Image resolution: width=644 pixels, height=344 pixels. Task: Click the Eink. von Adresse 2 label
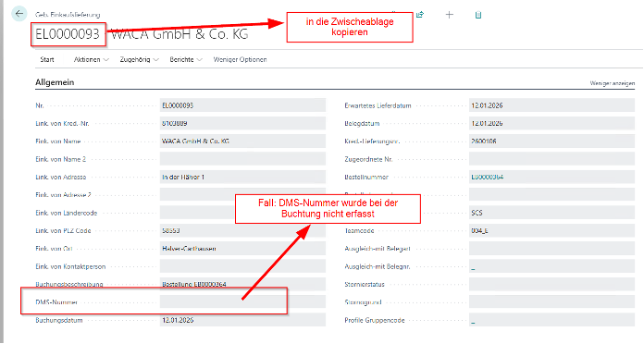(63, 195)
